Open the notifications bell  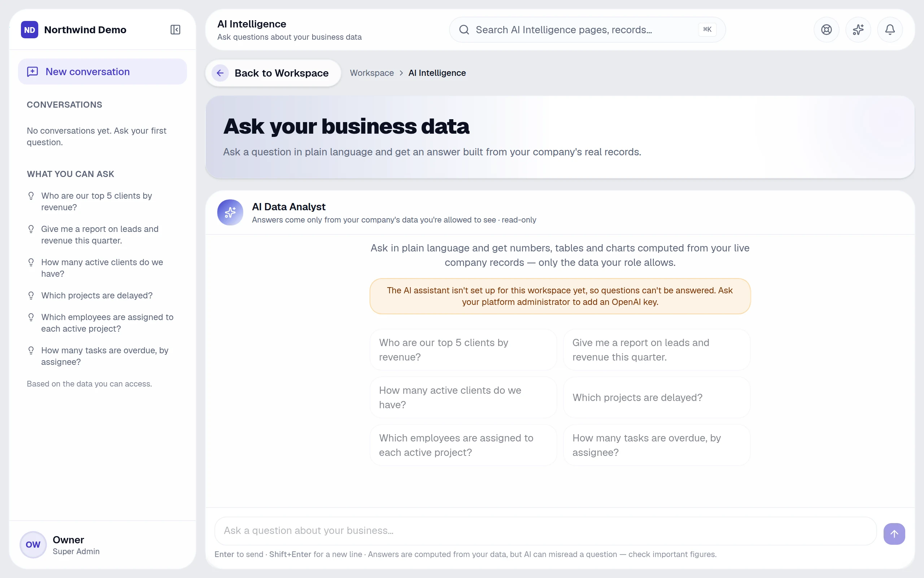(890, 29)
